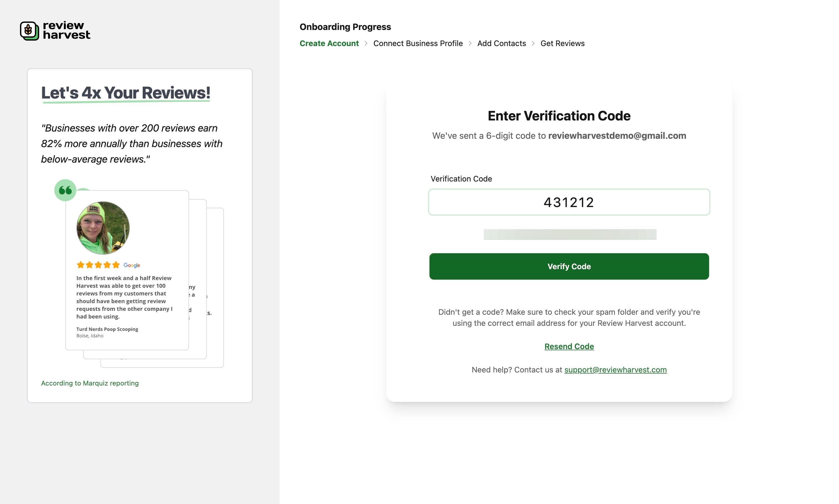The width and height of the screenshot is (839, 504).
Task: Click the chevron after Add Contacts
Action: tap(533, 44)
